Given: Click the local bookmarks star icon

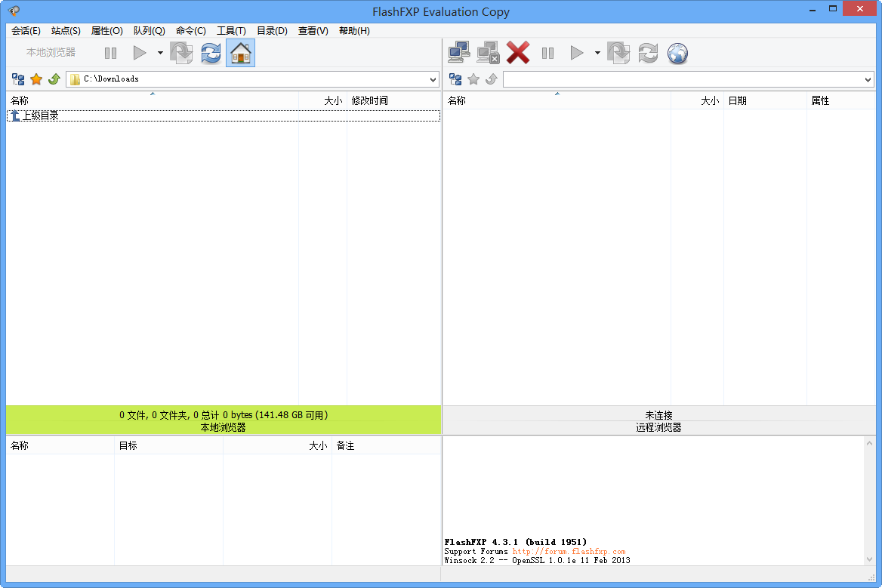Looking at the screenshot, I should coord(36,79).
